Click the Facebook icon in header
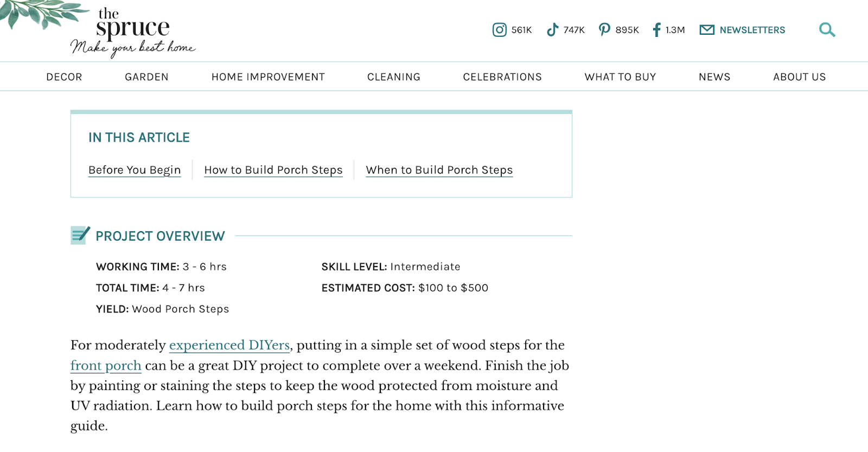The width and height of the screenshot is (868, 452). coord(656,30)
